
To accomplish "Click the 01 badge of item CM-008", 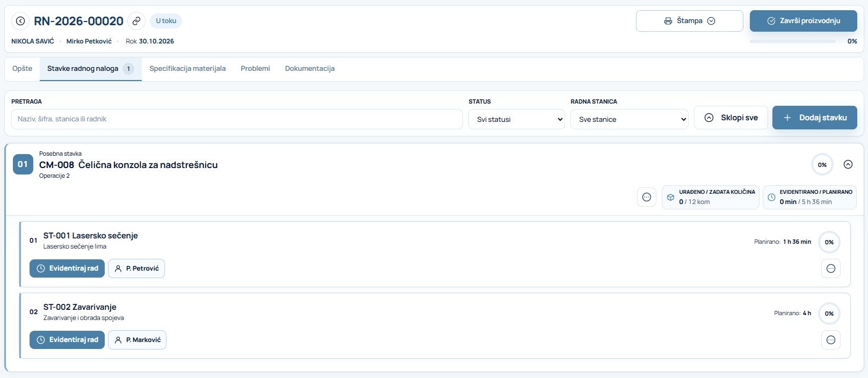I will click(x=23, y=164).
